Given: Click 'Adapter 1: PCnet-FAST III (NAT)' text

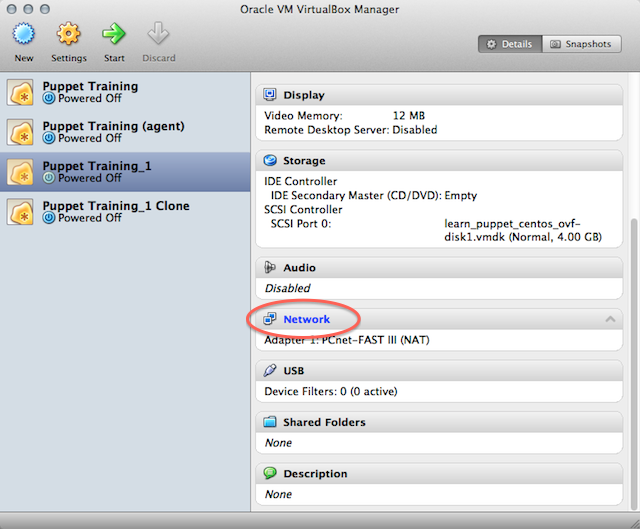Looking at the screenshot, I should tap(347, 340).
